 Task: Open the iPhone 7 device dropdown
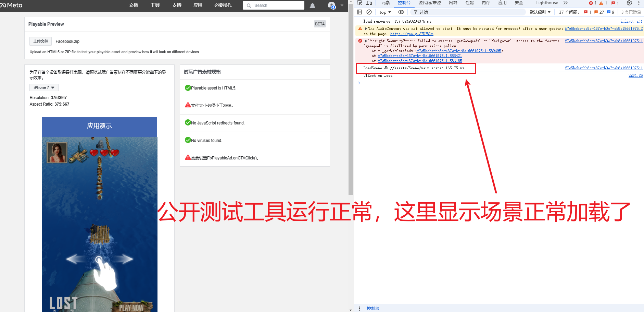(x=44, y=87)
